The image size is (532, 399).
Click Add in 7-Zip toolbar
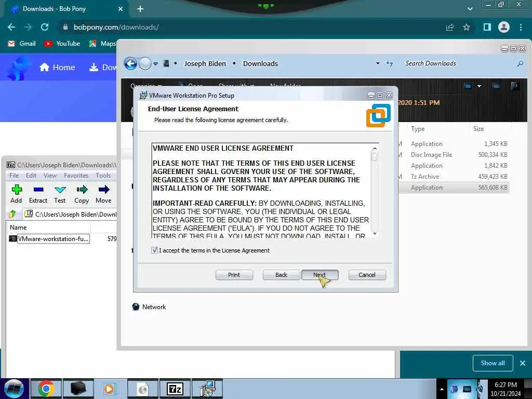tap(16, 194)
